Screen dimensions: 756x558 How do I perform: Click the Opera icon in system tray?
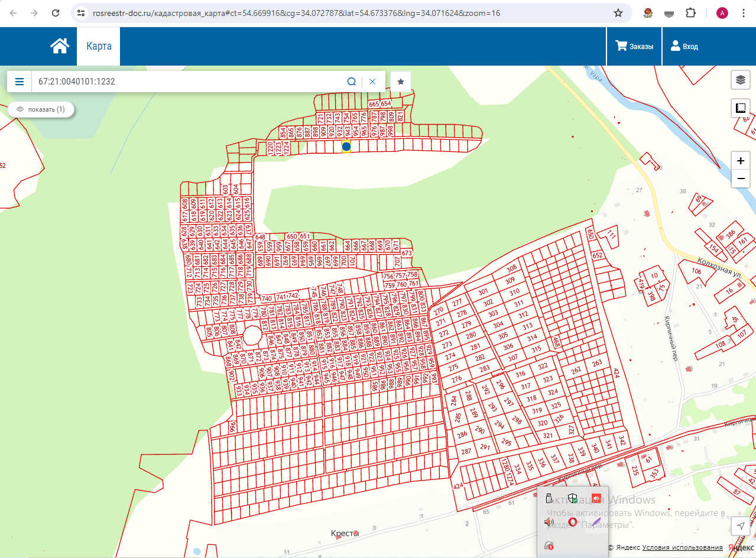tap(572, 522)
